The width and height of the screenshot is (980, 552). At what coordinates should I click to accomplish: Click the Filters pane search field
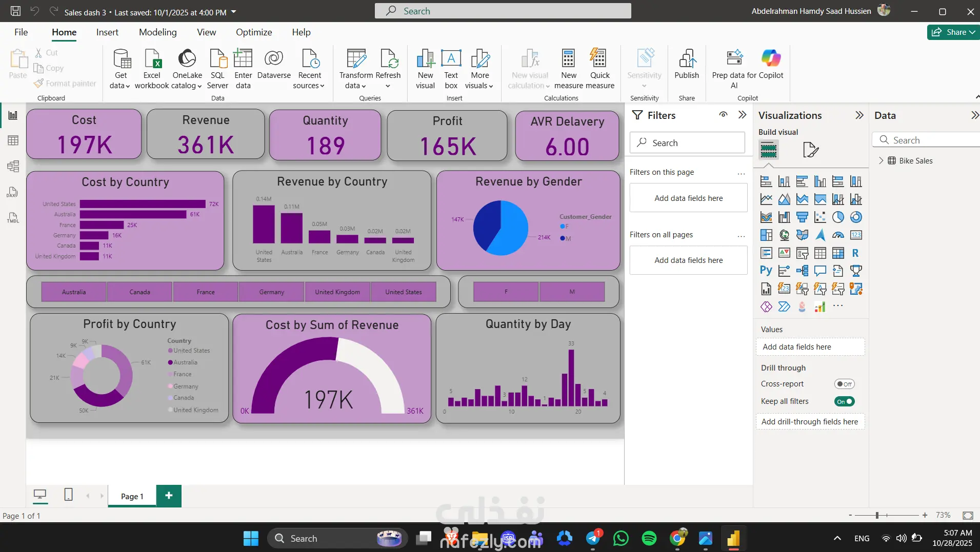[687, 143]
